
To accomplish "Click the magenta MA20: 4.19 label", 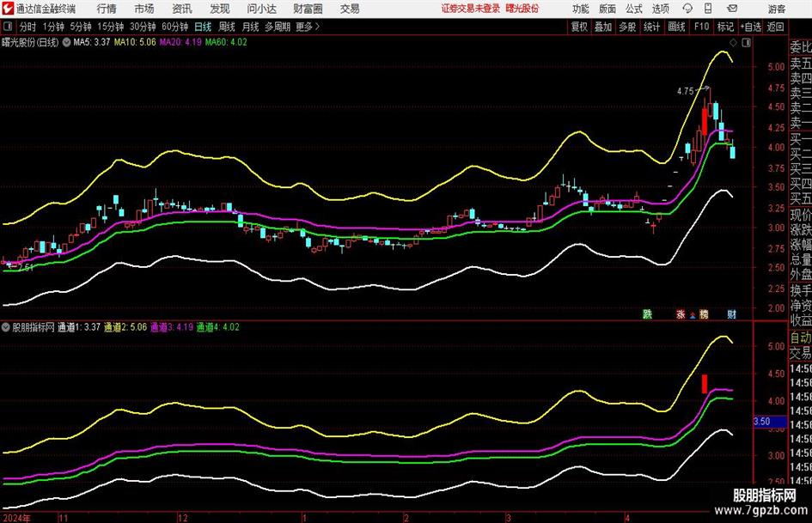I will (x=180, y=42).
